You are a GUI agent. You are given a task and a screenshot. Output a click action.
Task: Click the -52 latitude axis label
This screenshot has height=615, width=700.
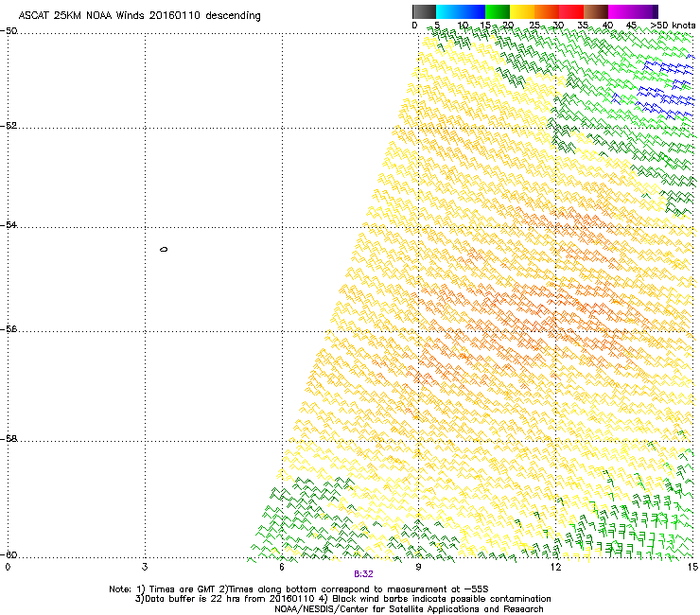coord(9,126)
